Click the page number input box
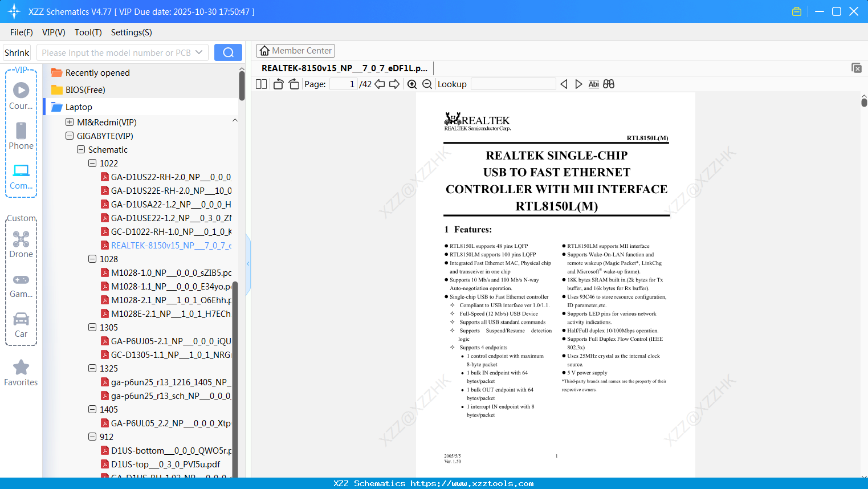 pyautogui.click(x=344, y=84)
